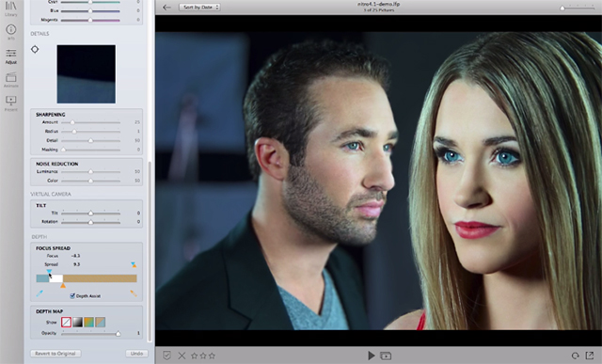Viewport: 602px width, 364px height.
Task: Open the Sort by Date dropdown
Action: coord(199,7)
